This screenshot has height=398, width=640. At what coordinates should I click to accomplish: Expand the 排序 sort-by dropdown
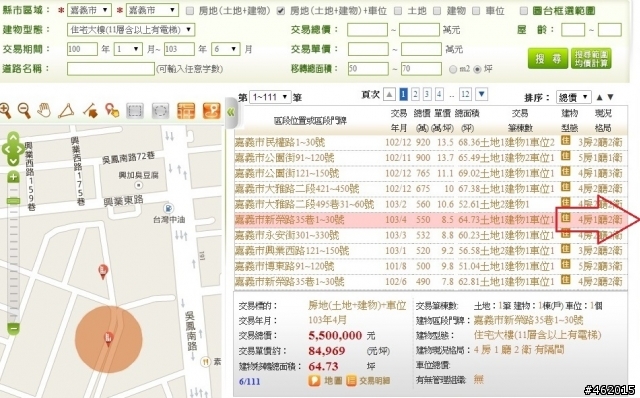click(x=573, y=97)
